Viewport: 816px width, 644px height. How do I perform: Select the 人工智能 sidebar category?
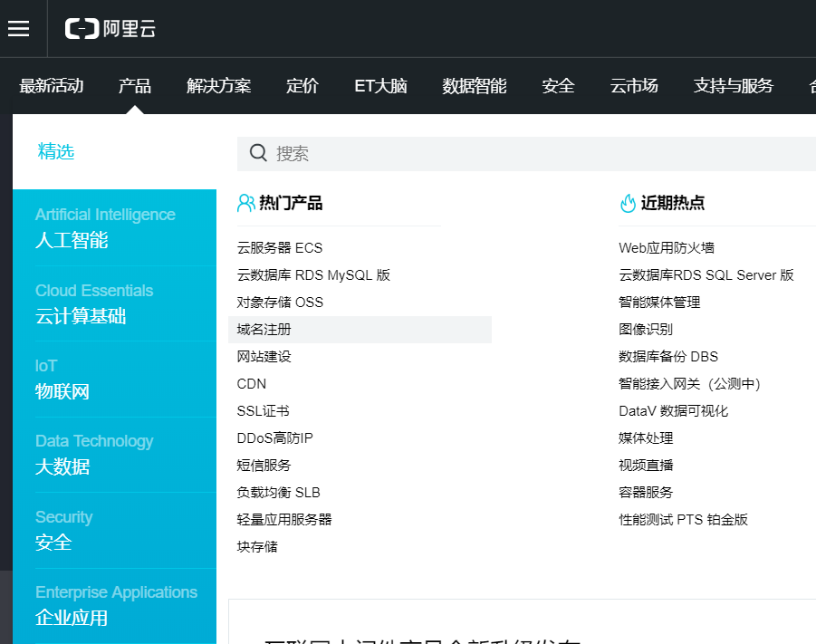pyautogui.click(x=114, y=228)
